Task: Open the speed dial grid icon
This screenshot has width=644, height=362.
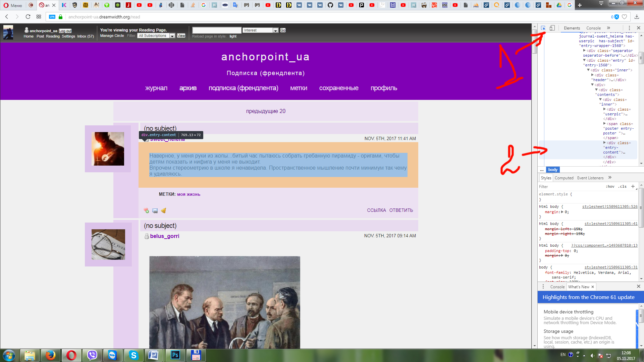Action: [39, 17]
